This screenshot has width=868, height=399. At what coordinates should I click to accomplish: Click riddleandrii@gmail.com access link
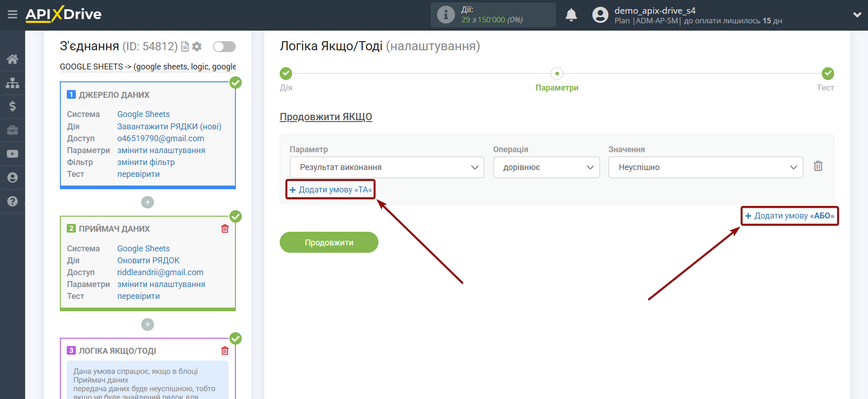160,272
